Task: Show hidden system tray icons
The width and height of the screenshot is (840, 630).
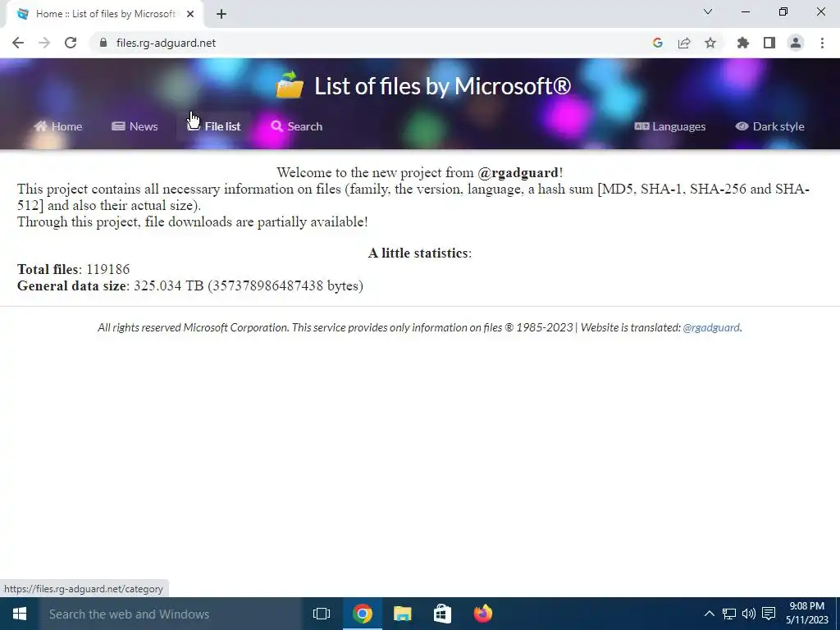Action: [709, 614]
